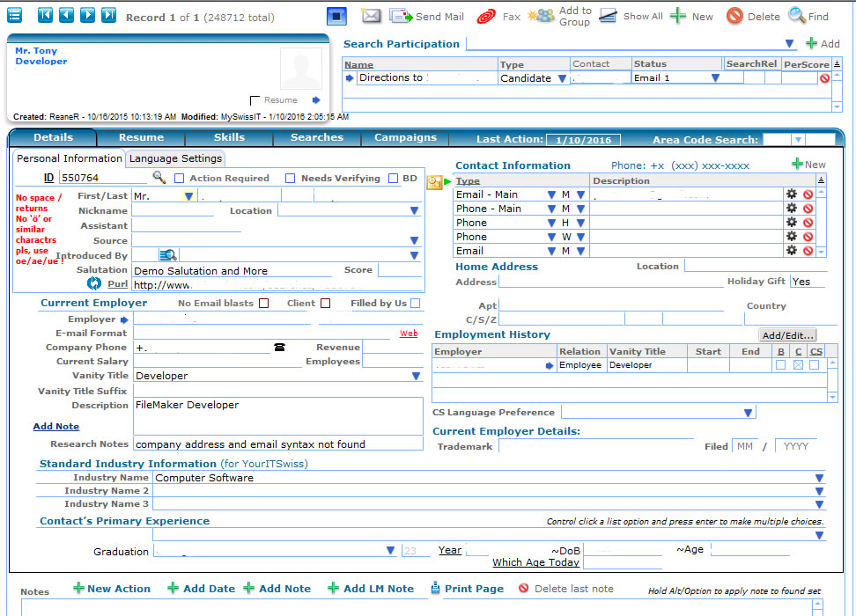856x616 pixels.
Task: Select the Fax icon
Action: point(485,15)
